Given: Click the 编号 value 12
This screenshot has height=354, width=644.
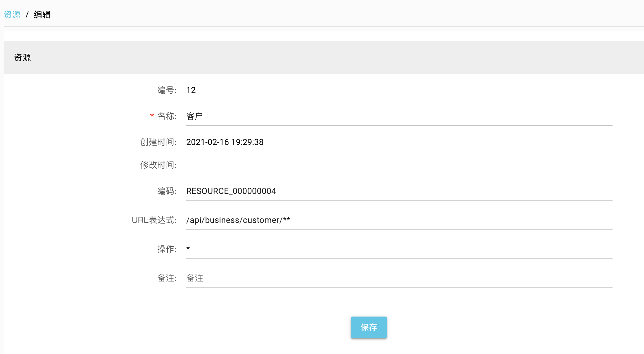Looking at the screenshot, I should click(x=191, y=90).
